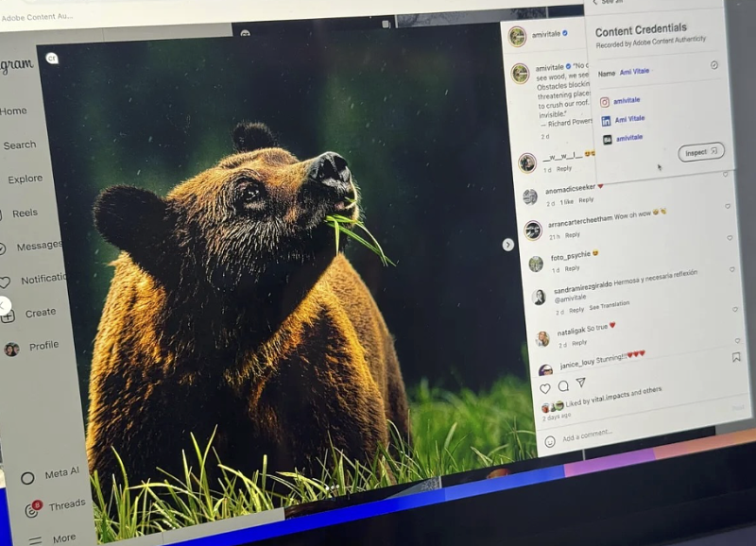
Task: Like the post with the heart icon
Action: pyautogui.click(x=545, y=388)
